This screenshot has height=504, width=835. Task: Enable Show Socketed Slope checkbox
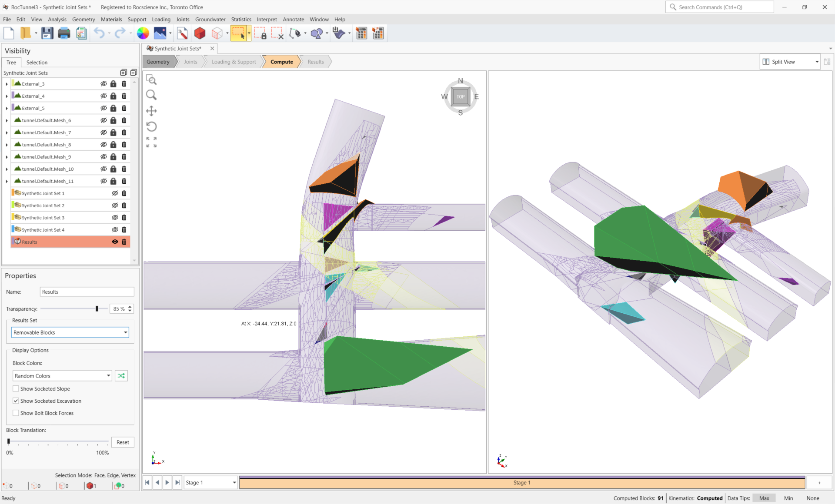pos(16,389)
